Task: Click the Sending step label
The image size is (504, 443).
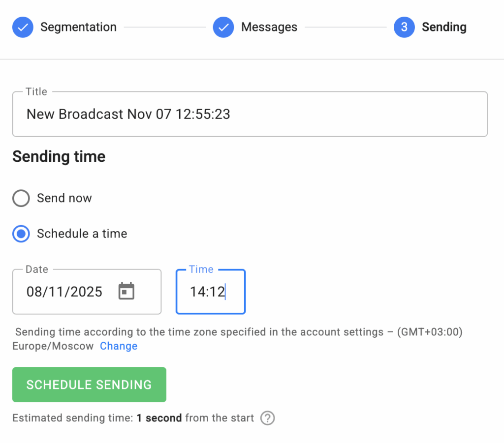Action: click(x=444, y=27)
